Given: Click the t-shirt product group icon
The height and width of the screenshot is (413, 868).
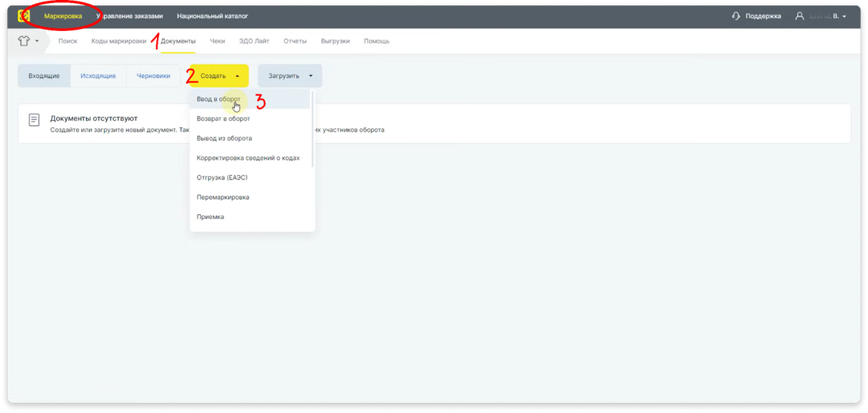Looking at the screenshot, I should coord(23,41).
